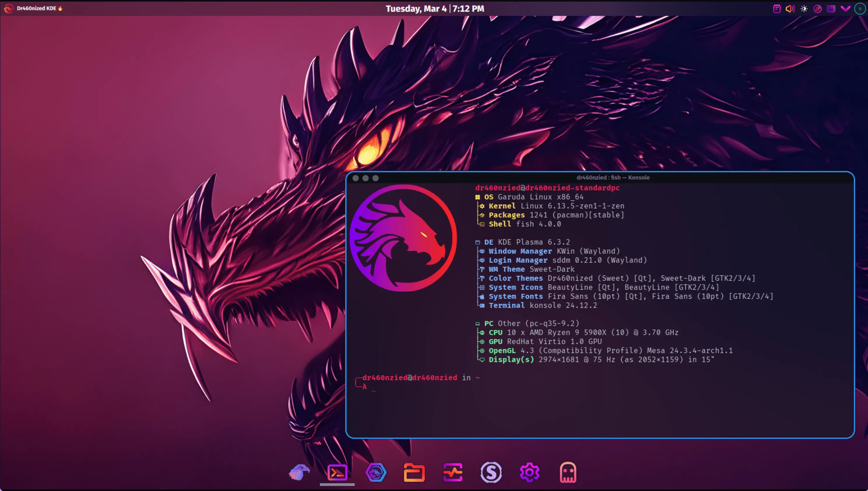
Task: Click 'Kernel Linux 6.13.5-zen1-1-zen' line
Action: pos(550,206)
